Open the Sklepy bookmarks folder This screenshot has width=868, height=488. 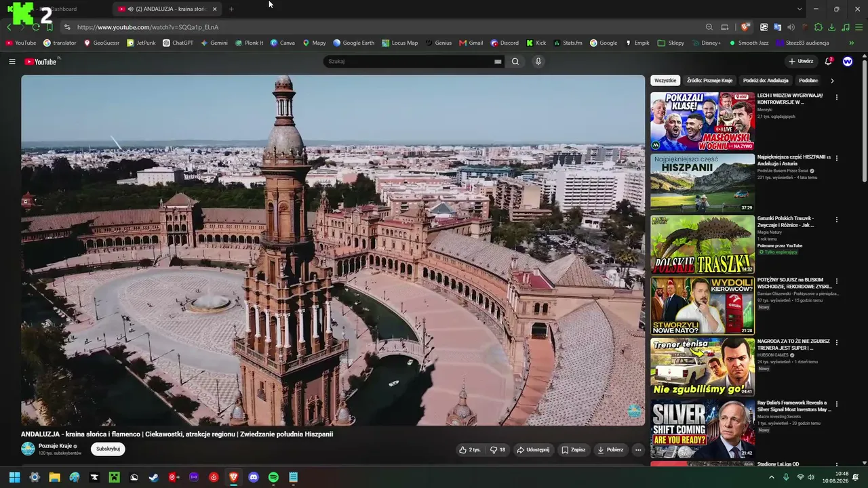pyautogui.click(x=671, y=43)
